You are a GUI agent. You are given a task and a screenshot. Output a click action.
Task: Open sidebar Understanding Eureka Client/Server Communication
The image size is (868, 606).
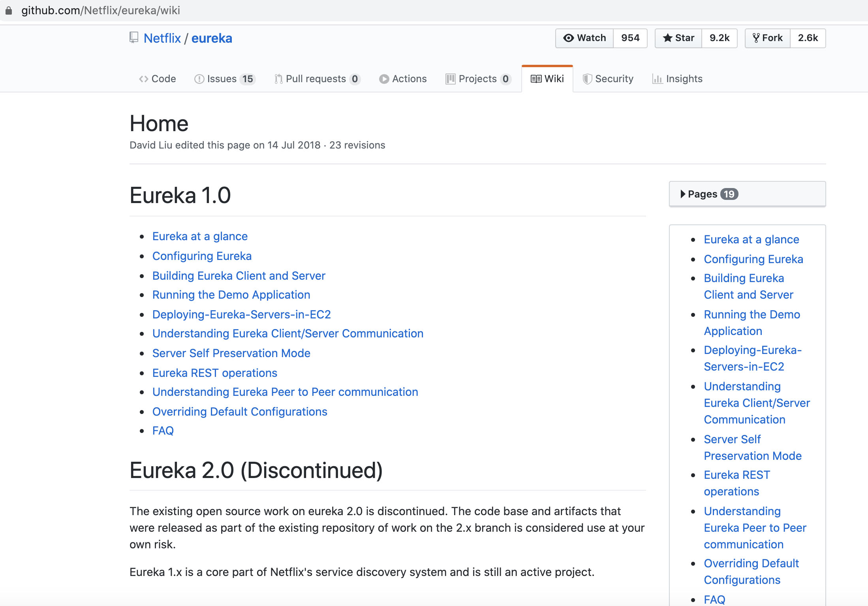click(x=757, y=403)
